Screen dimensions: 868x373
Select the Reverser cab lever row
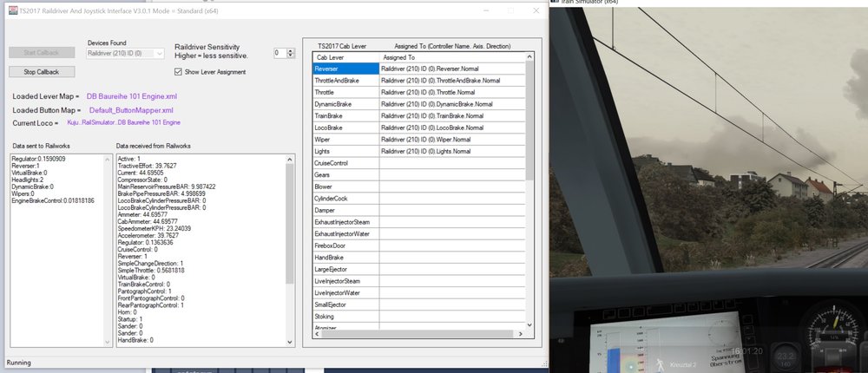click(x=345, y=68)
